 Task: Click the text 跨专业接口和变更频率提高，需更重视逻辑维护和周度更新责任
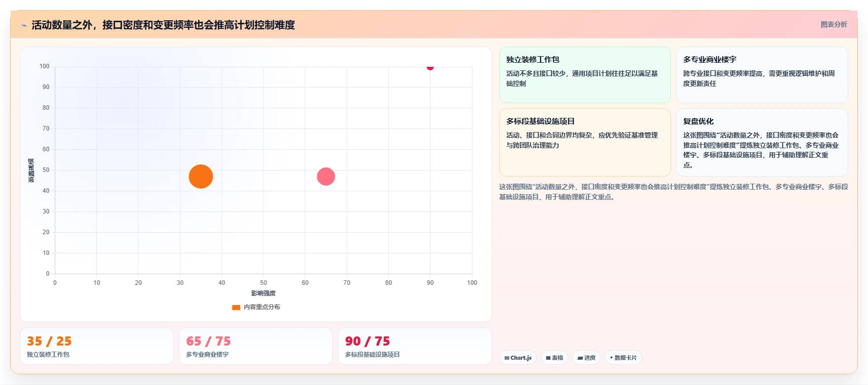click(x=759, y=78)
